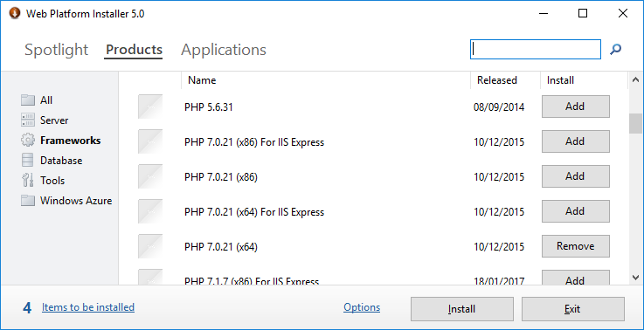
Task: Add PHP 7.0.21 (x86) For IIS Express
Action: pos(576,141)
